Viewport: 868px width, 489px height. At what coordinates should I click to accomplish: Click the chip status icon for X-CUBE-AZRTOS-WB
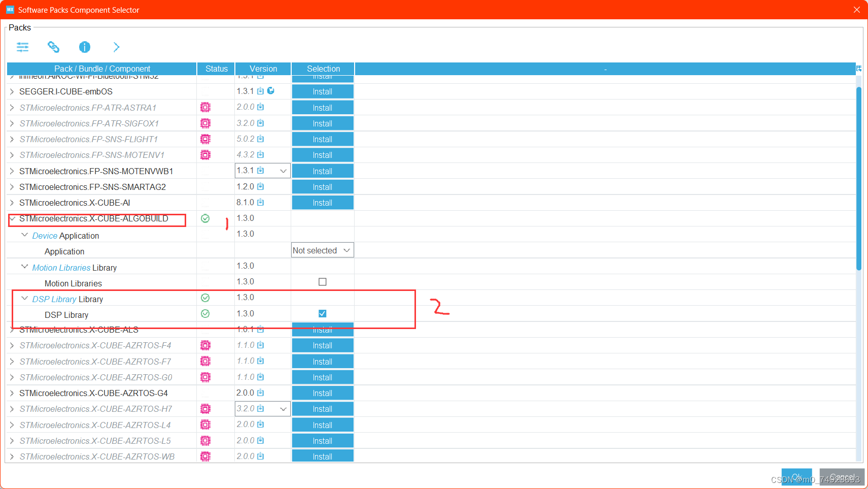[205, 457]
